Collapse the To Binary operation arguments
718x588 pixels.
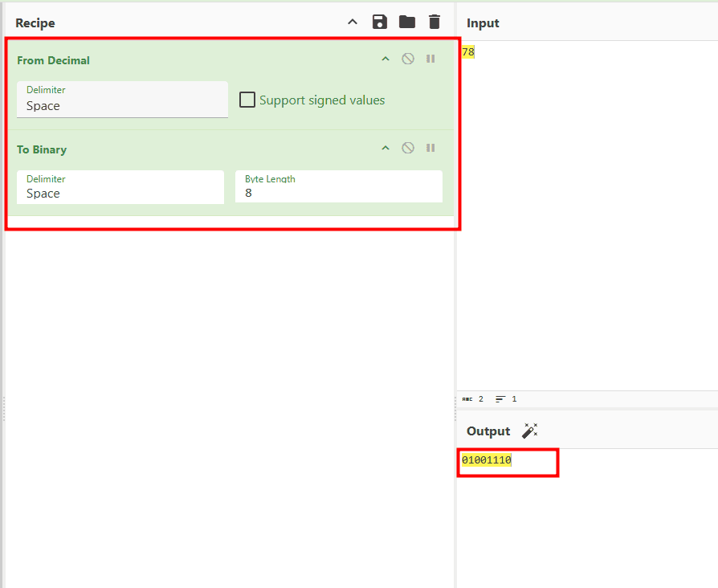[x=386, y=148]
